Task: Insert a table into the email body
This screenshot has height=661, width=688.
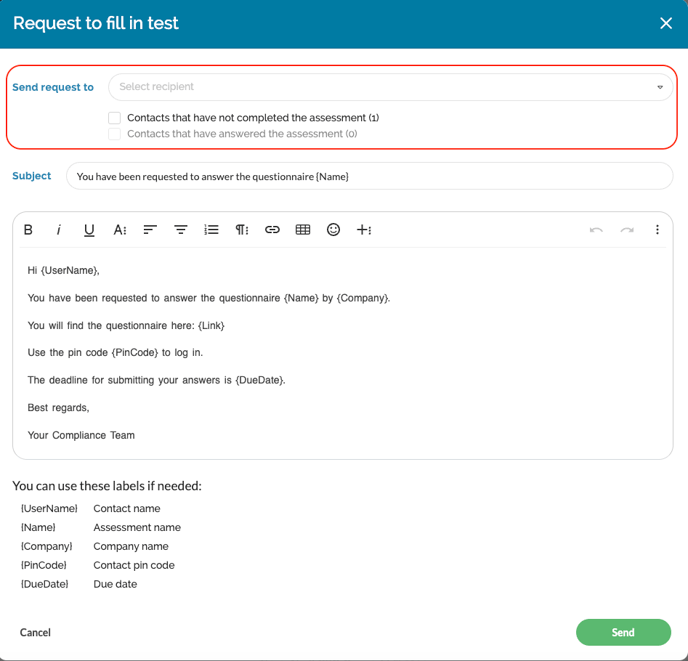Action: pos(303,230)
